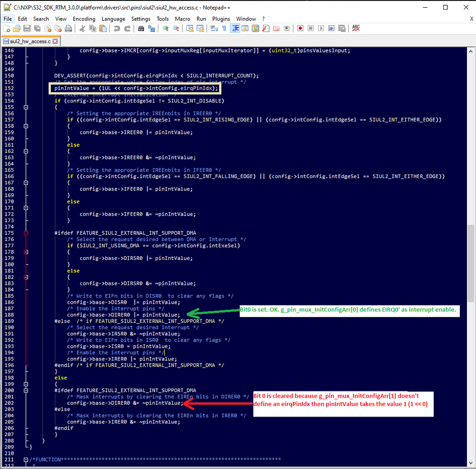Click the Zoom In magnifier icon
476x469 pixels.
165,29
